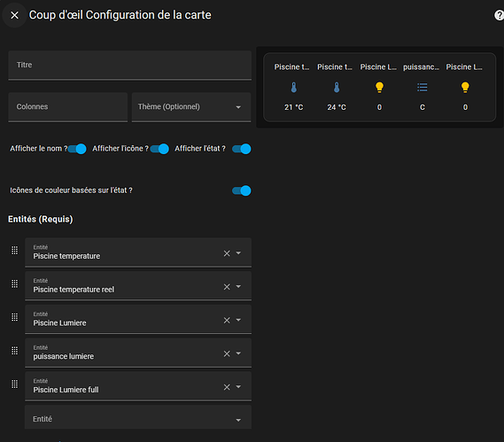504x442 pixels.
Task: Toggle Icônes de couleur basées sur l'état
Action: click(x=242, y=190)
